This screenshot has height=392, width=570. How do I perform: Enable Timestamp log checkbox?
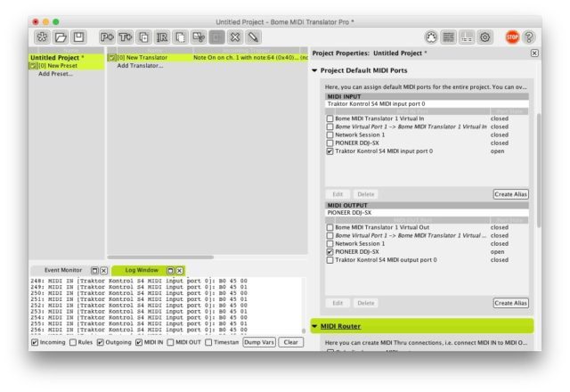208,342
